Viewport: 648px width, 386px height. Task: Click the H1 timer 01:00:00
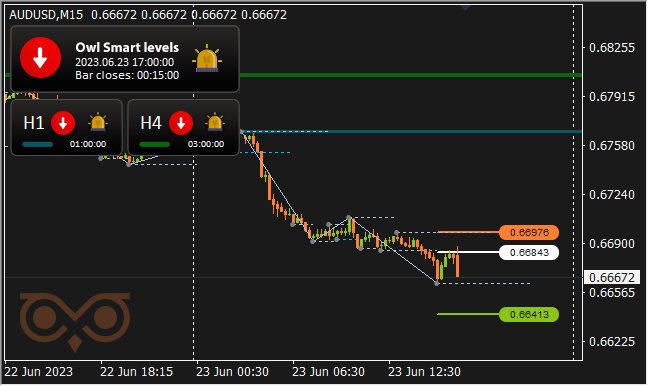click(x=88, y=144)
